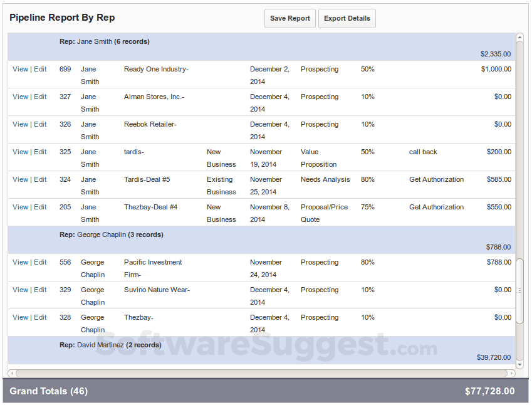Edit the Tardis-Deal #5 record
This screenshot has width=532, height=405.
coord(39,179)
